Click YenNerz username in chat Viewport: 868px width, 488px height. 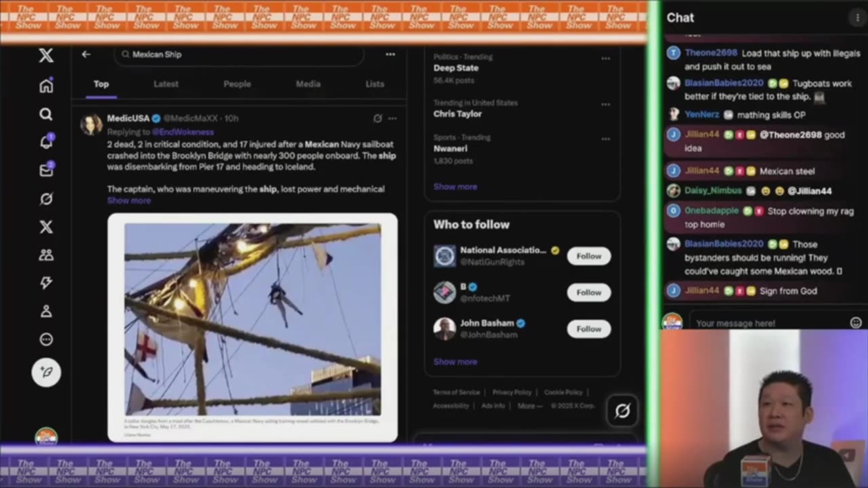pyautogui.click(x=702, y=115)
